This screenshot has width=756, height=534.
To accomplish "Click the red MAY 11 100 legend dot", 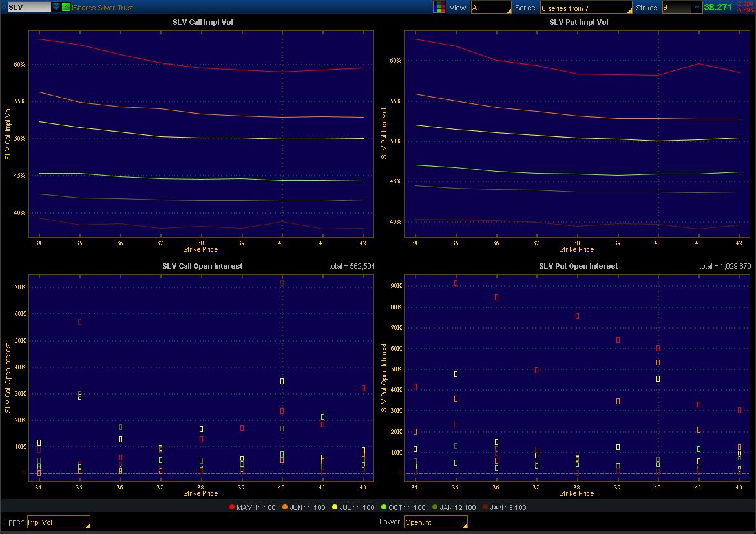I will click(x=232, y=507).
